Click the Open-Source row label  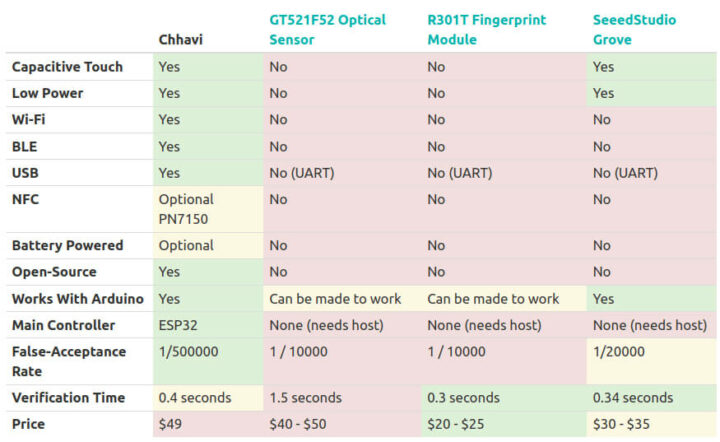54,272
